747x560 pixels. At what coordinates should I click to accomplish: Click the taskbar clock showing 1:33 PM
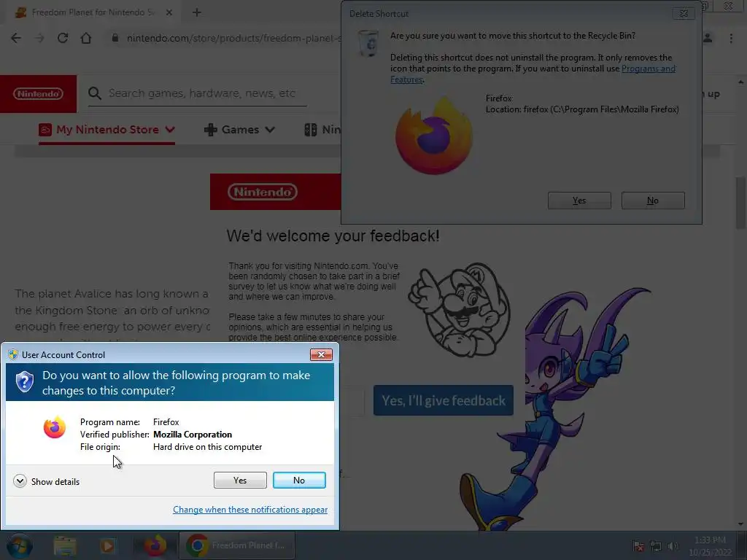point(710,545)
